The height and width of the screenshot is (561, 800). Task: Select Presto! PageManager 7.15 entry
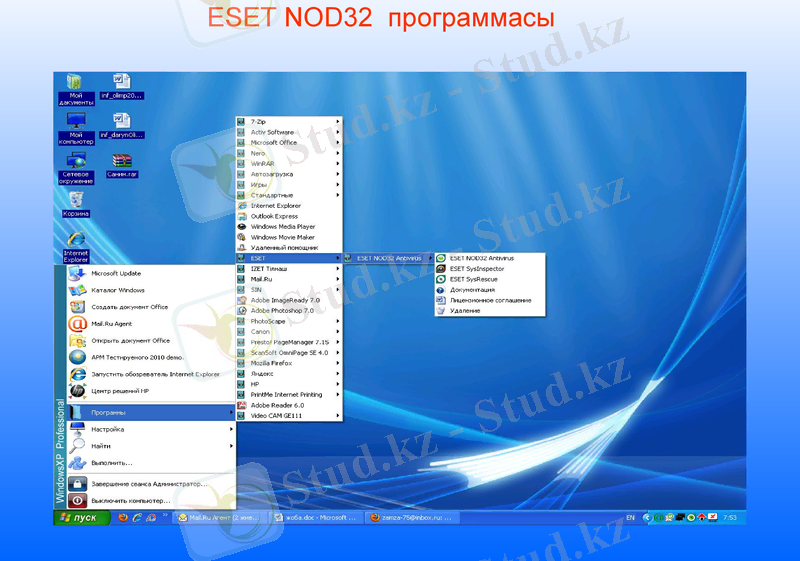289,342
